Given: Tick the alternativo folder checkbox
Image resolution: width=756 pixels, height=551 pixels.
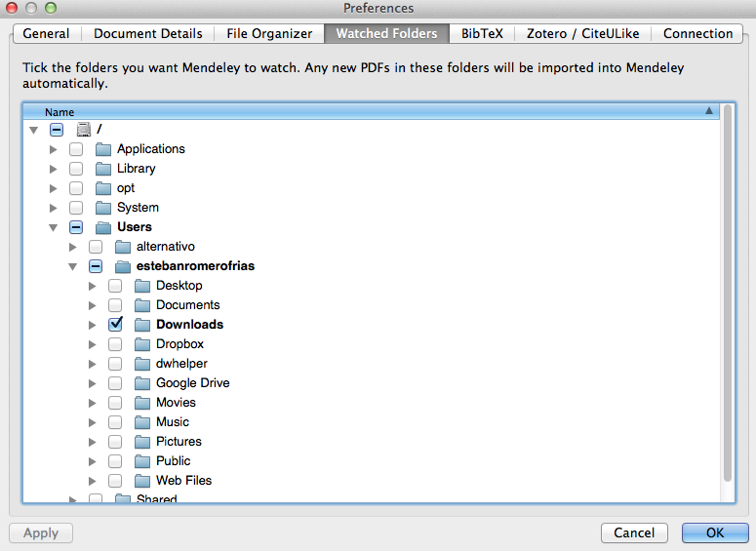Looking at the screenshot, I should [96, 247].
